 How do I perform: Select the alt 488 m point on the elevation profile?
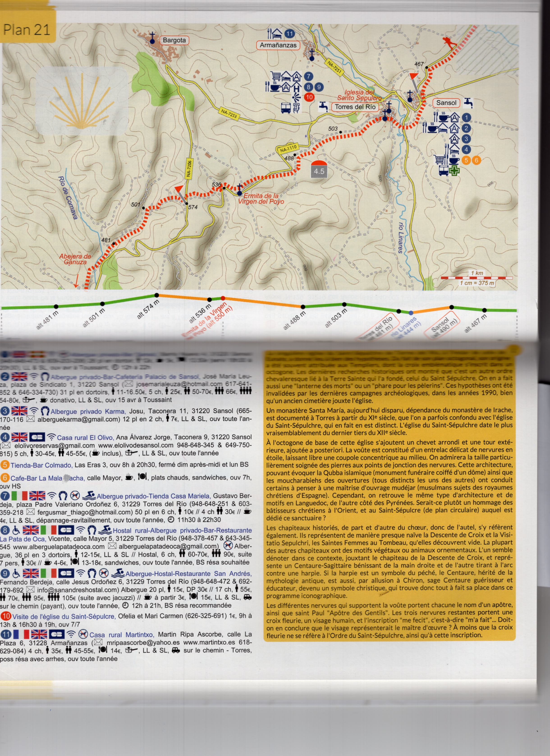click(303, 307)
